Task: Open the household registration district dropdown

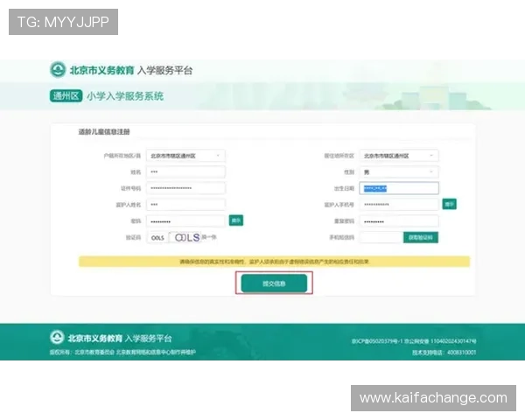Action: [185, 156]
